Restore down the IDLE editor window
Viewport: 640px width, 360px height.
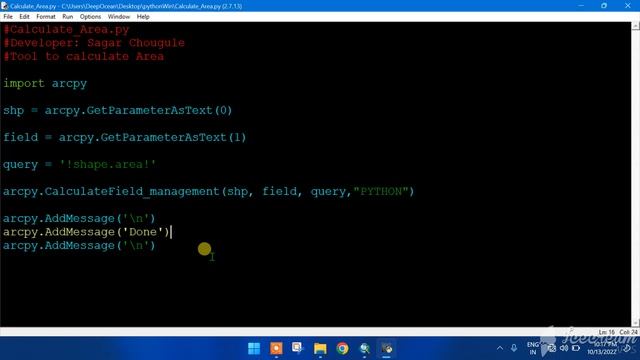[604, 6]
